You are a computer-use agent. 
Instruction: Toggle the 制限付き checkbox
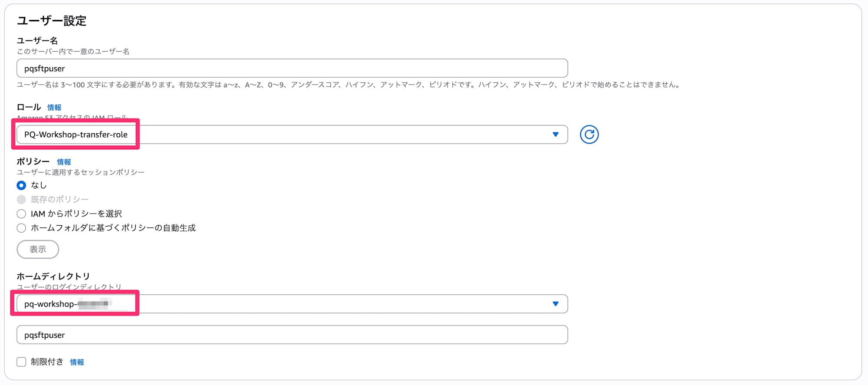coord(21,362)
